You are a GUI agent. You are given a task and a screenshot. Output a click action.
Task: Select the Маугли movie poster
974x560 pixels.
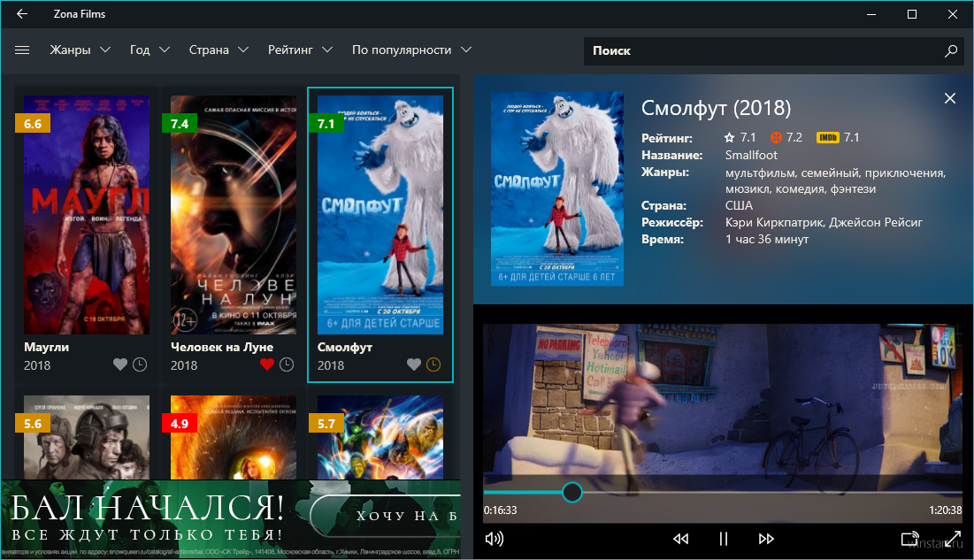[87, 215]
